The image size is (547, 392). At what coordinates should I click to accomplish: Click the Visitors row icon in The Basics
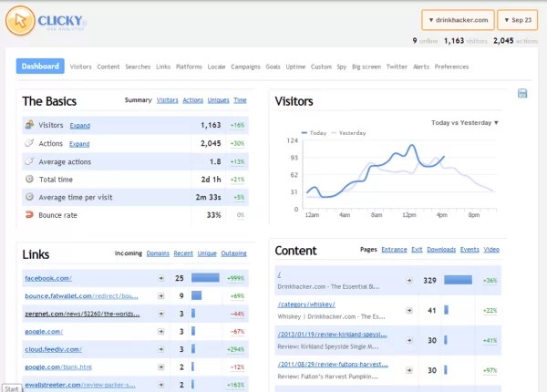(29, 125)
